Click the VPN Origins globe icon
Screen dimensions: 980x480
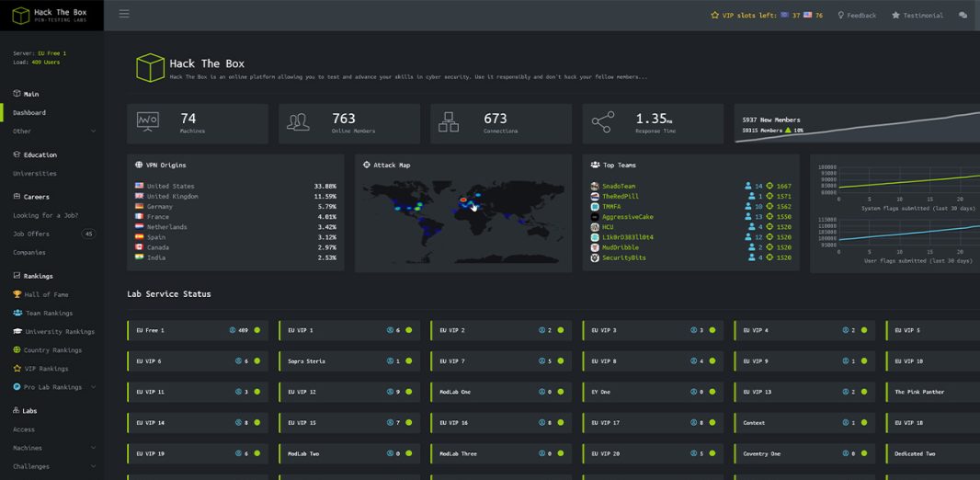coord(138,165)
